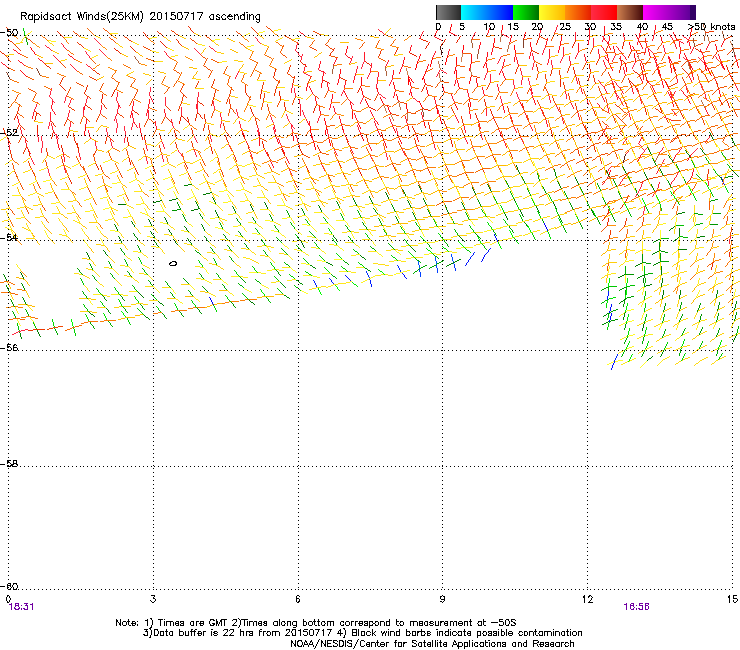
Task: Click the NOAA/NESDIS credit line
Action: pyautogui.click(x=432, y=644)
